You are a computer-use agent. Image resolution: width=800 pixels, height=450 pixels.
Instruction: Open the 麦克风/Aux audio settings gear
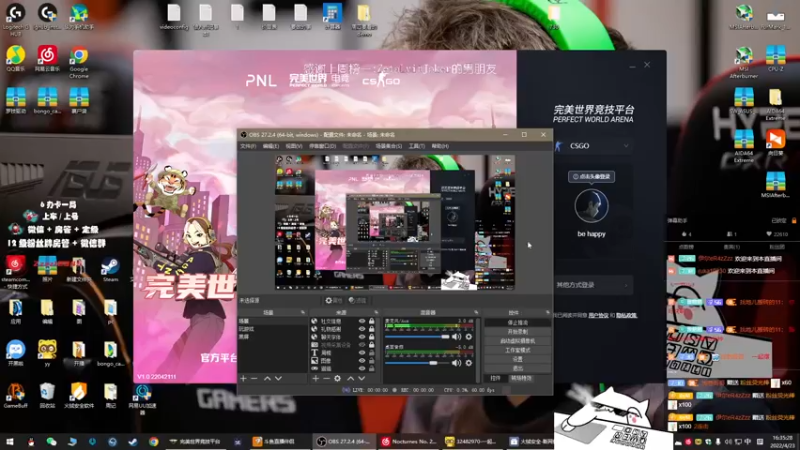[x=468, y=337]
